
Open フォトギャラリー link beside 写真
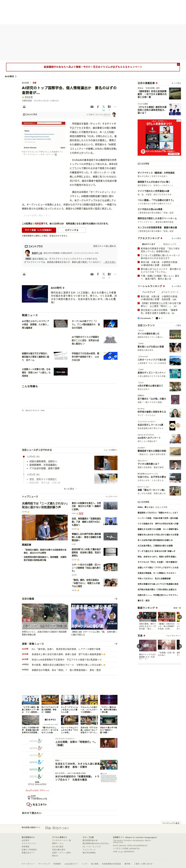(173, 636)
